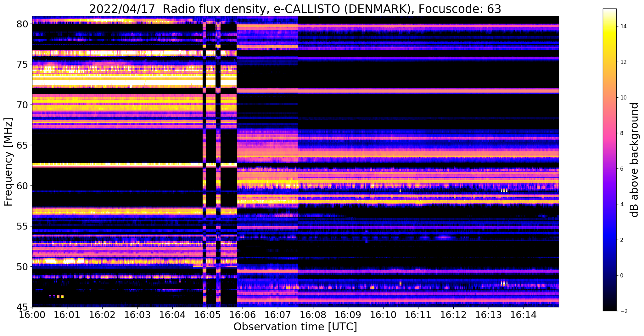Screen dimensions: 644x336
Task: Click the colorbar tick label 8
Action: (622, 133)
